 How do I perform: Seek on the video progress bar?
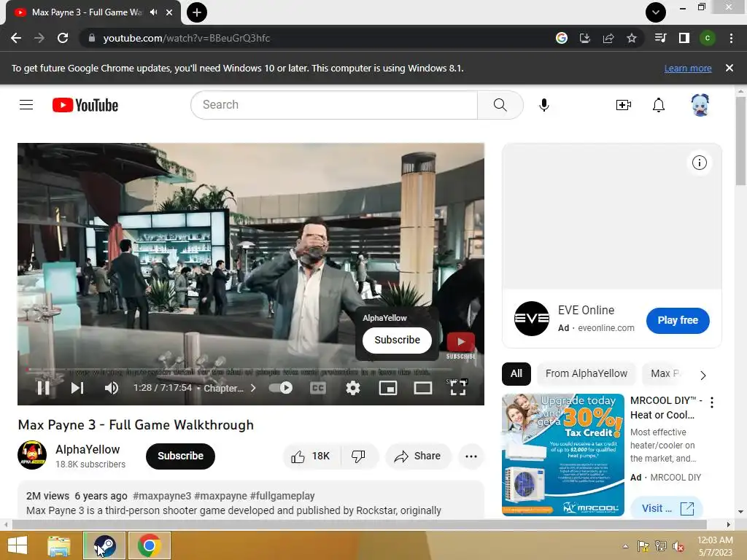point(239,370)
